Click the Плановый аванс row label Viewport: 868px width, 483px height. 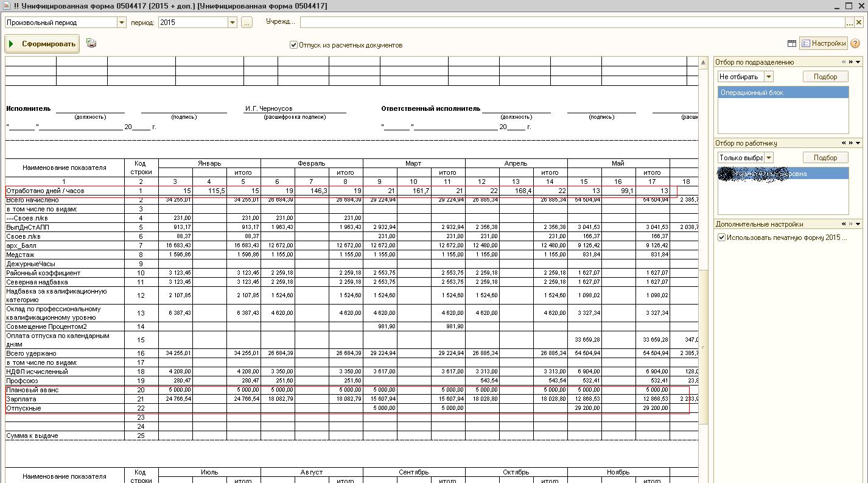point(32,390)
